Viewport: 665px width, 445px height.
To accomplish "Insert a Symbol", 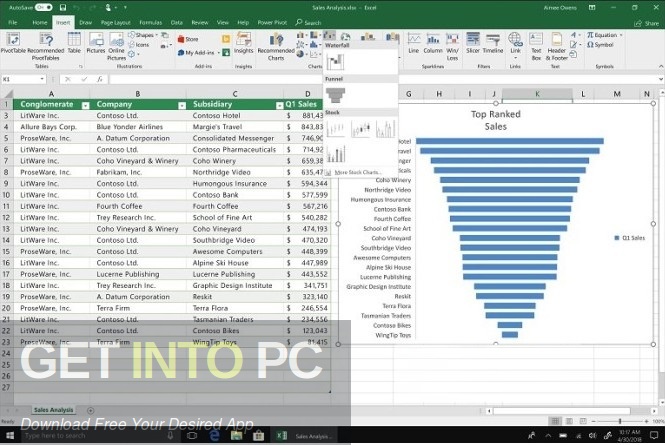I will (x=601, y=44).
